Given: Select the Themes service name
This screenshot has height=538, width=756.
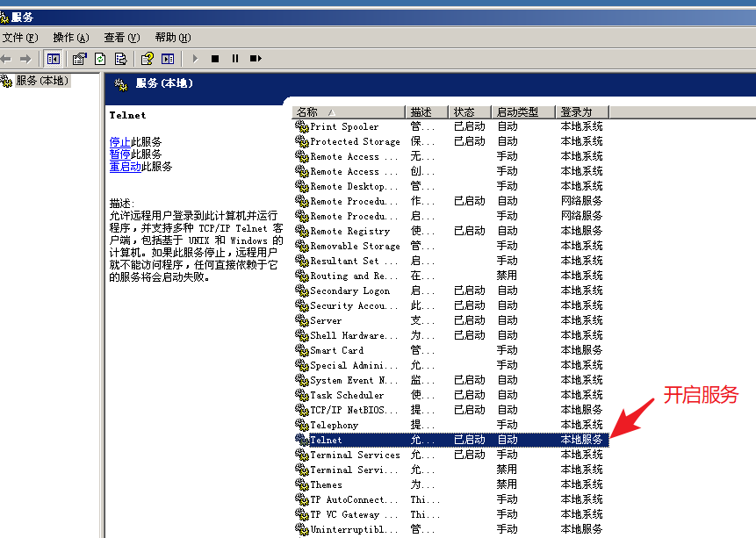Looking at the screenshot, I should pos(326,485).
